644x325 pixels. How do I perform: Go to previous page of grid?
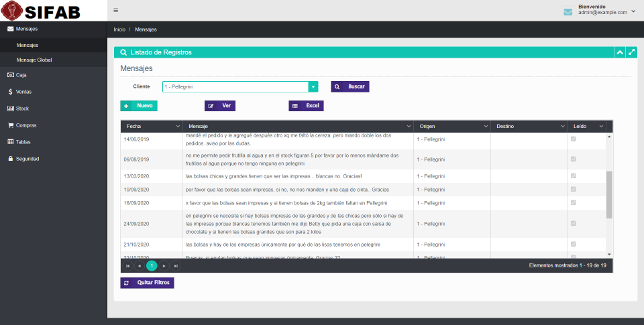[140, 266]
